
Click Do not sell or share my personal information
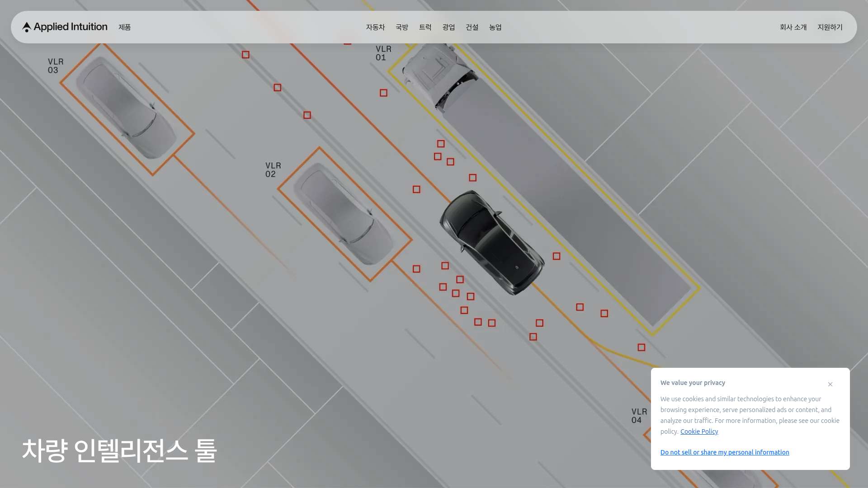coord(725,452)
